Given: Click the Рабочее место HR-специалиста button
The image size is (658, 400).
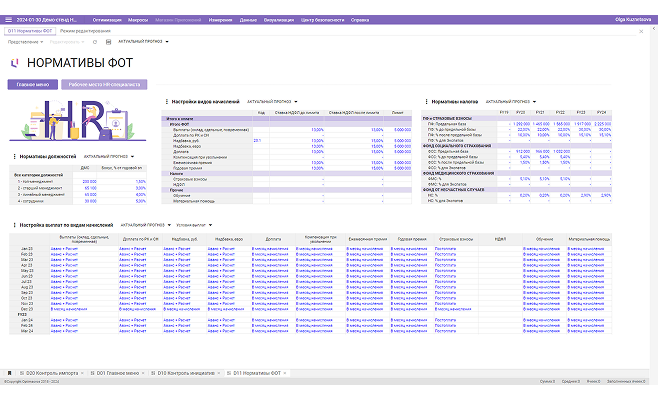Looking at the screenshot, I should click(x=104, y=84).
